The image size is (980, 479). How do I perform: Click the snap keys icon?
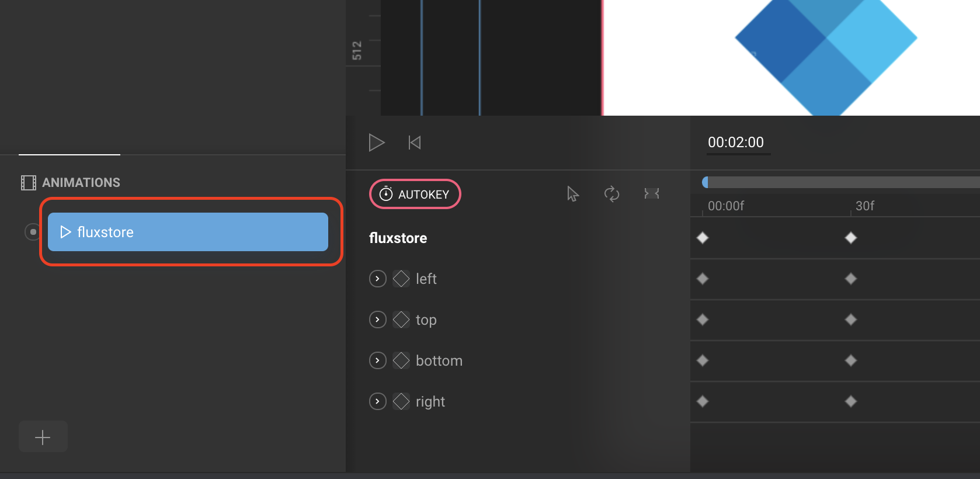[x=652, y=193]
